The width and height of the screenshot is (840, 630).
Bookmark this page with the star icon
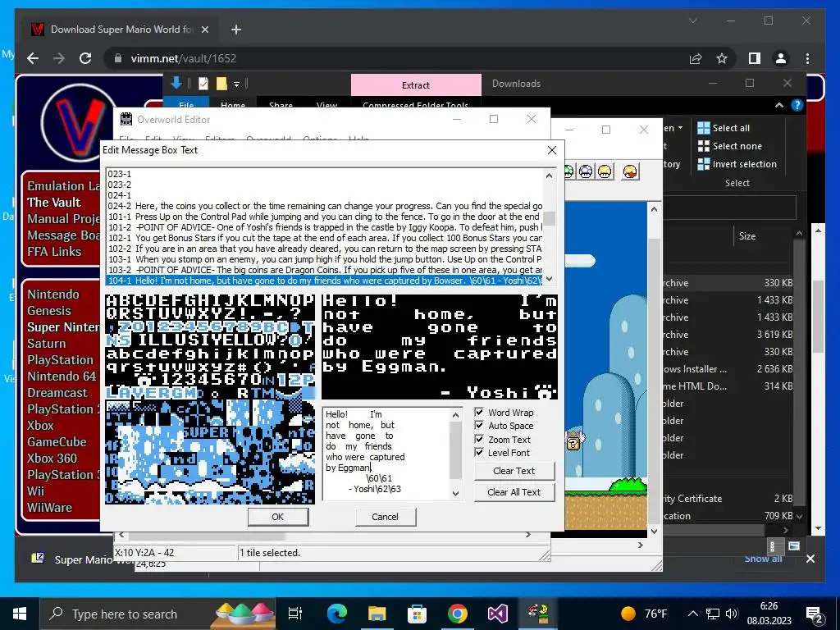click(x=722, y=58)
